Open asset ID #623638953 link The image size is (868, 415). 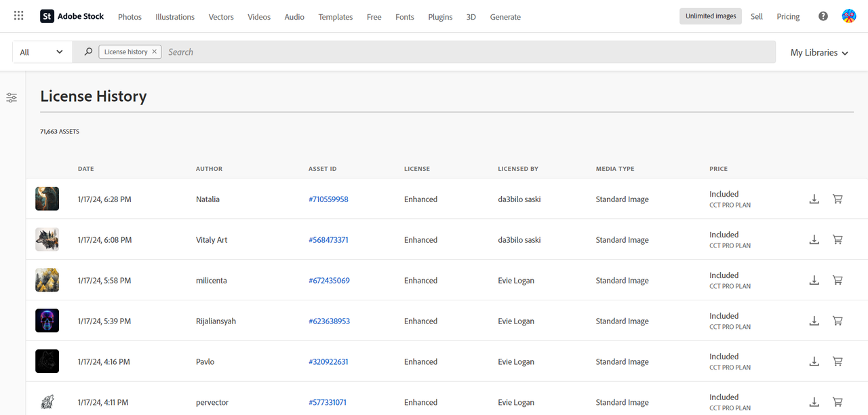click(329, 321)
